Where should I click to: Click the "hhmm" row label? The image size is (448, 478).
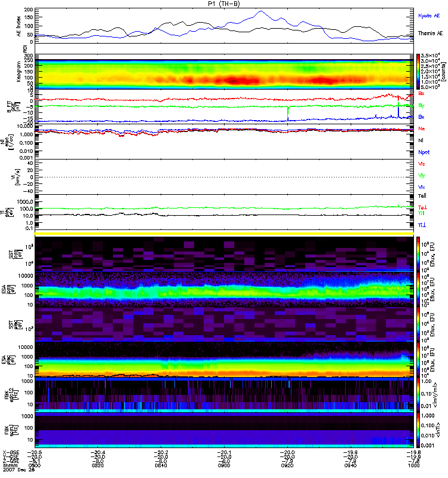click(x=10, y=465)
